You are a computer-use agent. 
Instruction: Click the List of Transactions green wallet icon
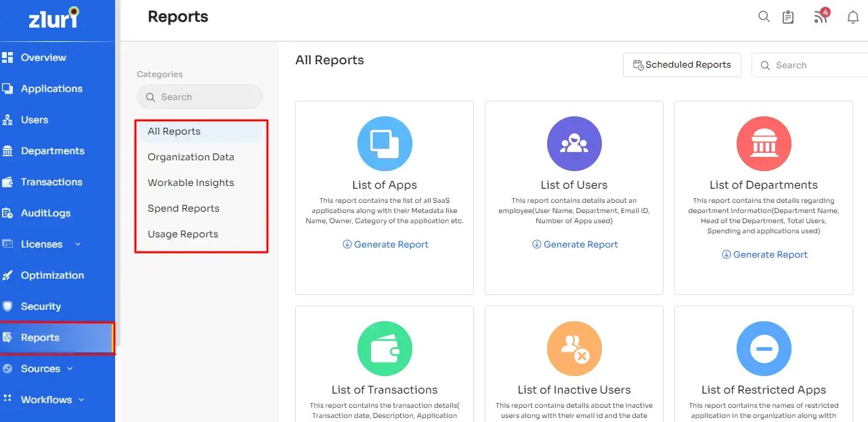(x=385, y=348)
